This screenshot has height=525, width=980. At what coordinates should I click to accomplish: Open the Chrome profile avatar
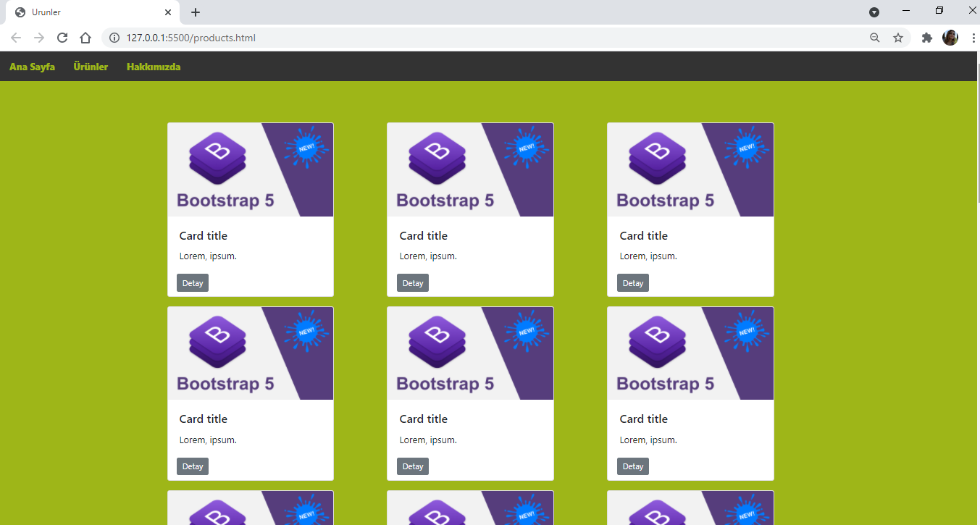(950, 38)
